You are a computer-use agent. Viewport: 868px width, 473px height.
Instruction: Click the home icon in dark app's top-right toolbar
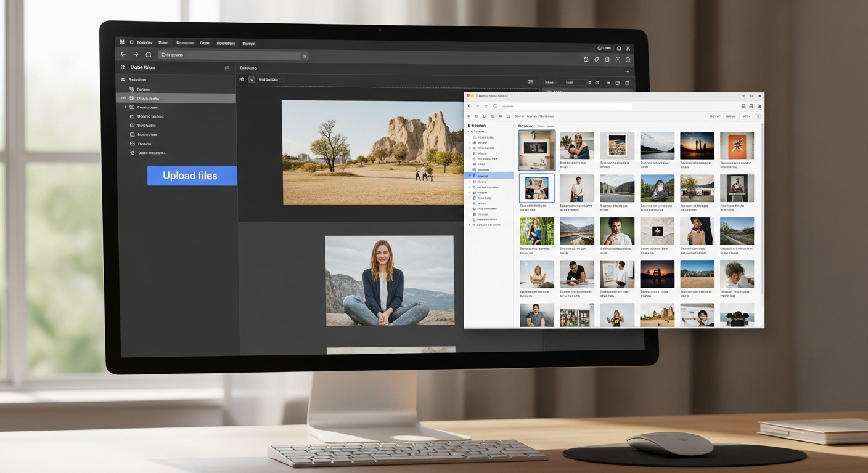[x=586, y=60]
